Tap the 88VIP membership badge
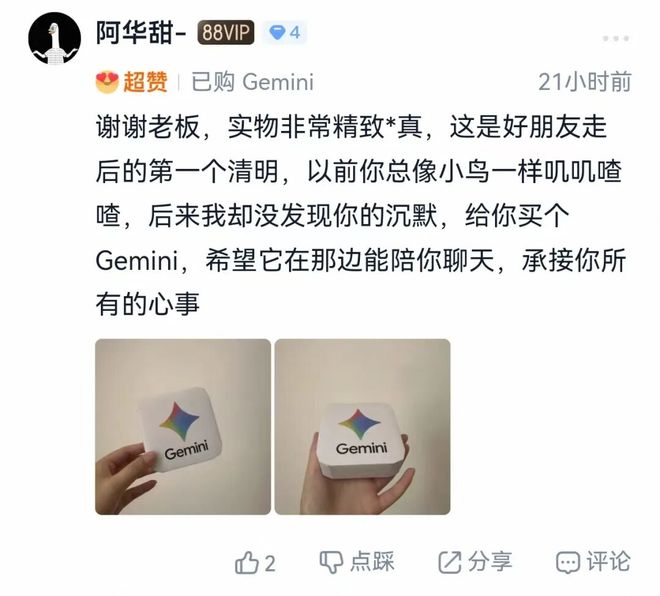The height and width of the screenshot is (596, 660). pos(226,32)
